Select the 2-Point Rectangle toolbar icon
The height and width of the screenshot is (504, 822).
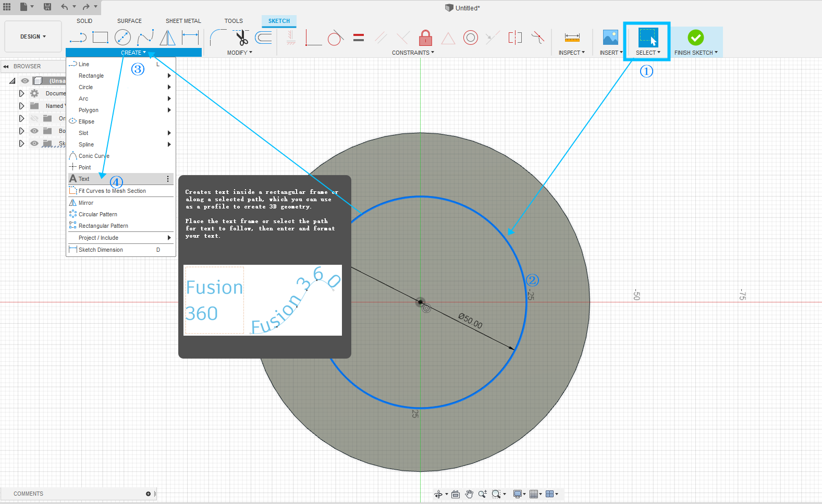100,38
